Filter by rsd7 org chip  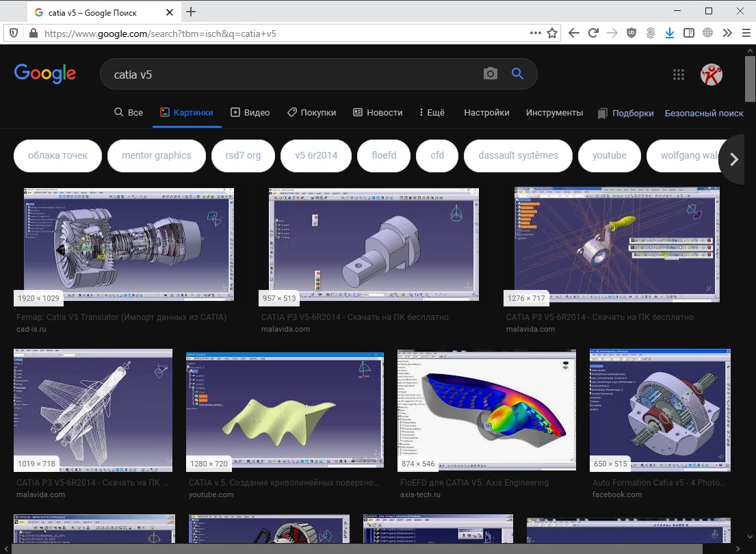tap(243, 156)
